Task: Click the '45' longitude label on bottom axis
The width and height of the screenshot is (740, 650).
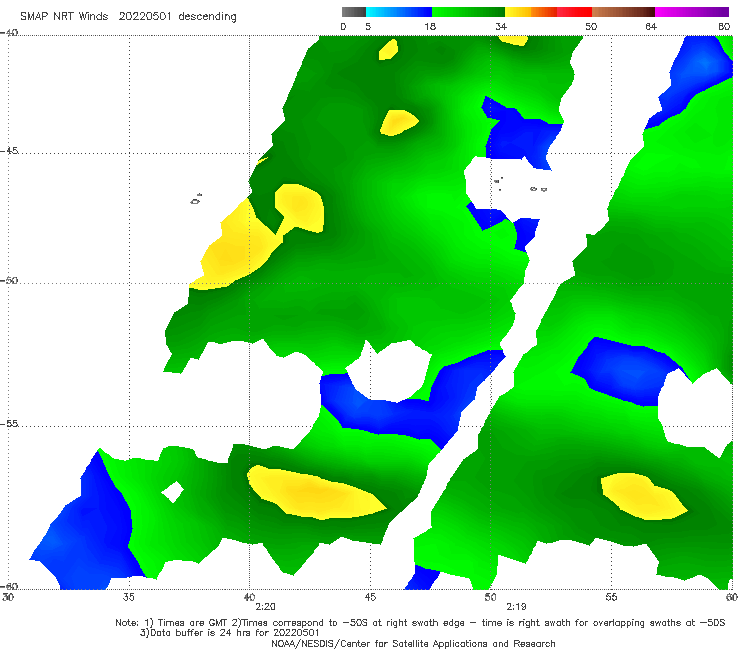Action: (x=370, y=597)
